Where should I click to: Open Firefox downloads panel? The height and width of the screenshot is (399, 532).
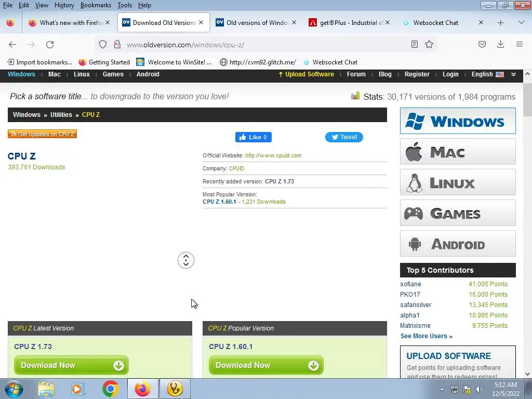click(x=500, y=45)
